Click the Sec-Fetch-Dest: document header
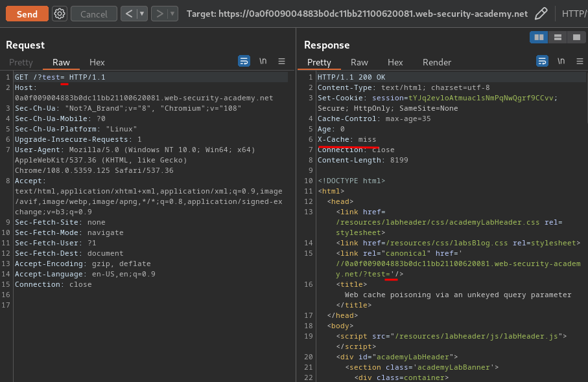 click(x=69, y=253)
